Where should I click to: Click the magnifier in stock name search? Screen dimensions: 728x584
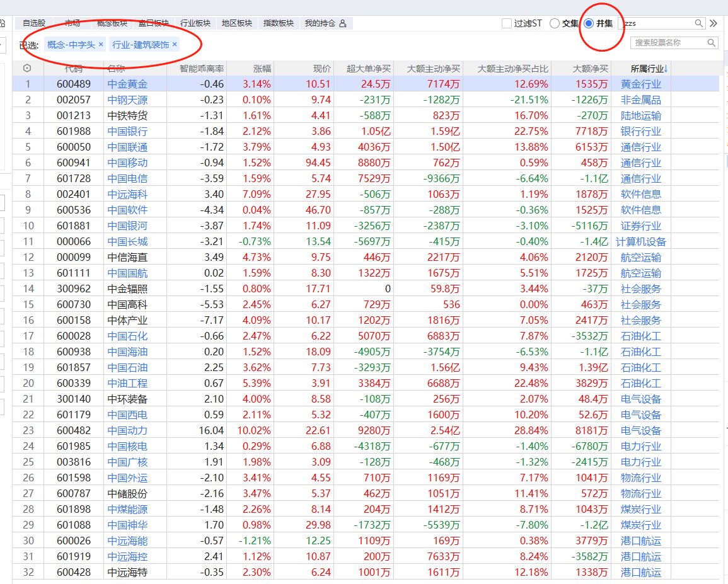711,43
